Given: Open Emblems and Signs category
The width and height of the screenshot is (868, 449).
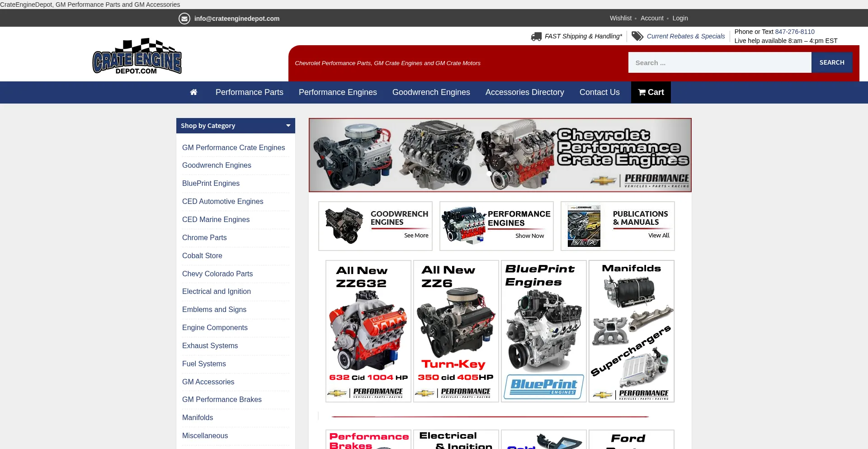Looking at the screenshot, I should pos(214,310).
